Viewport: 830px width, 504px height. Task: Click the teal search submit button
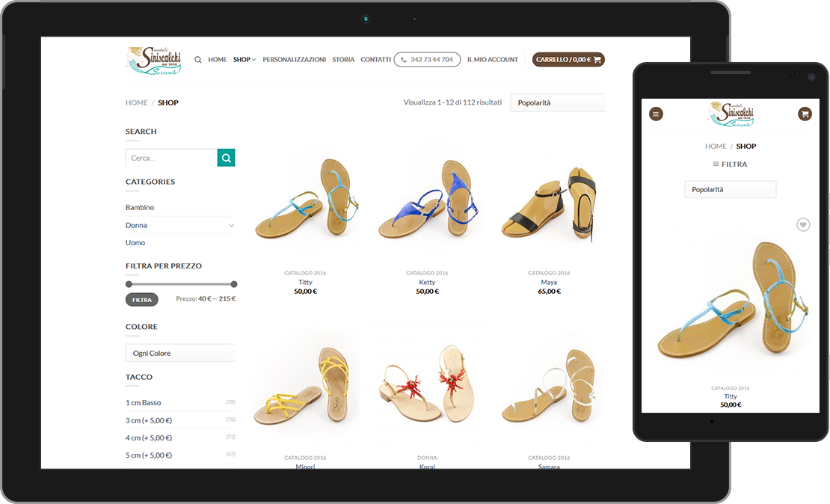click(226, 158)
